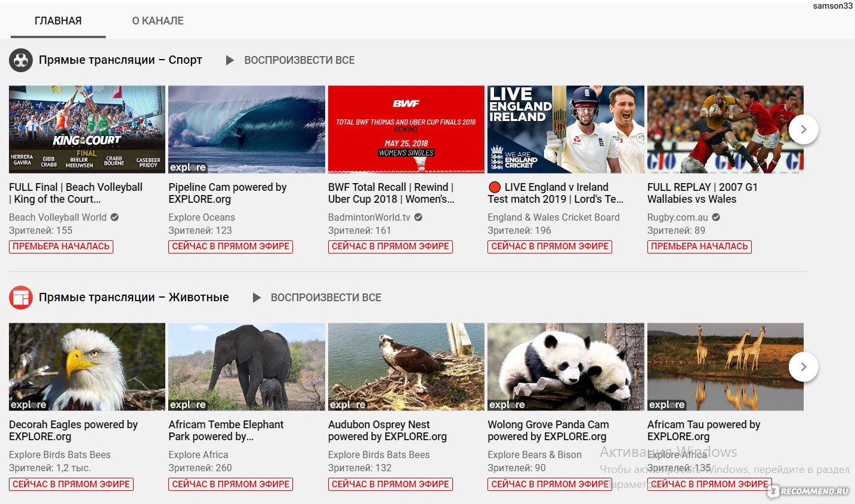
Task: Click ВОСПРОИЗВЕСТИ ВСЕ next to Животные
Action: [326, 297]
